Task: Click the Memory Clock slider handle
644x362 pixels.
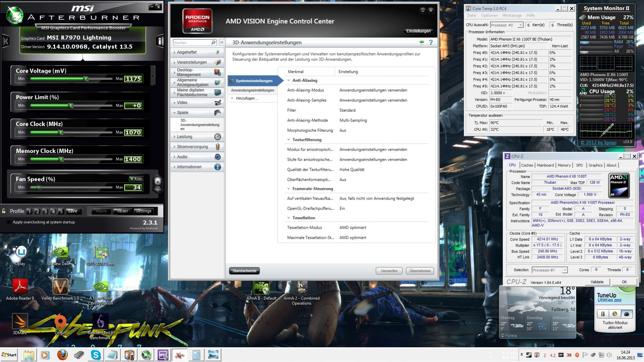Action: coord(61,159)
